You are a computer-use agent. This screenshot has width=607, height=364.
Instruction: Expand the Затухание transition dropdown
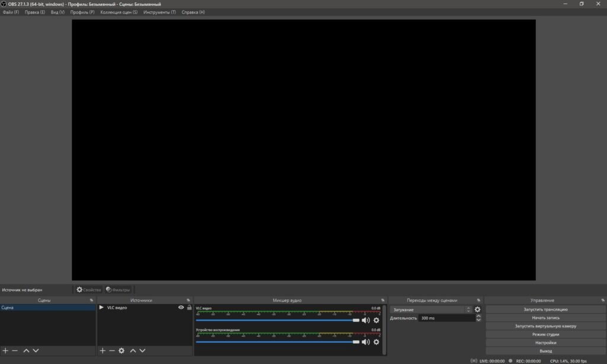point(431,310)
